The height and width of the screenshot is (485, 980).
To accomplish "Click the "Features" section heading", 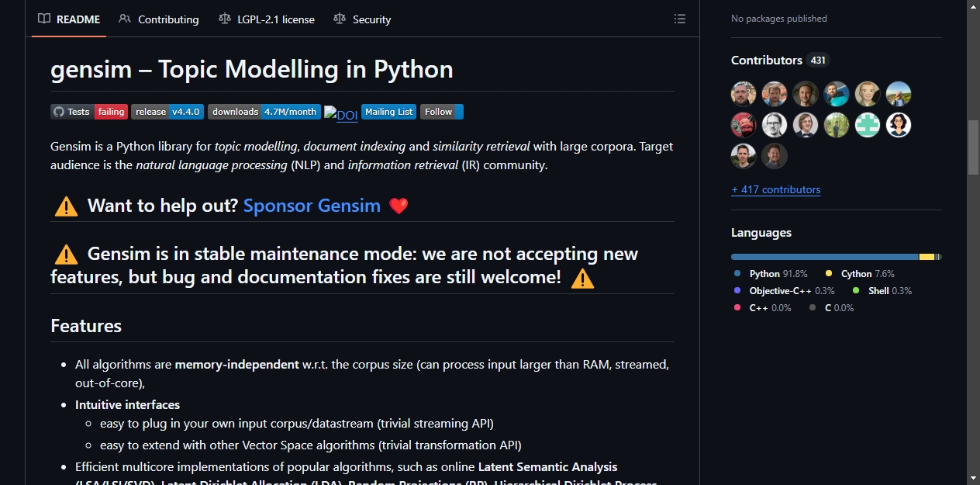I will coord(86,326).
